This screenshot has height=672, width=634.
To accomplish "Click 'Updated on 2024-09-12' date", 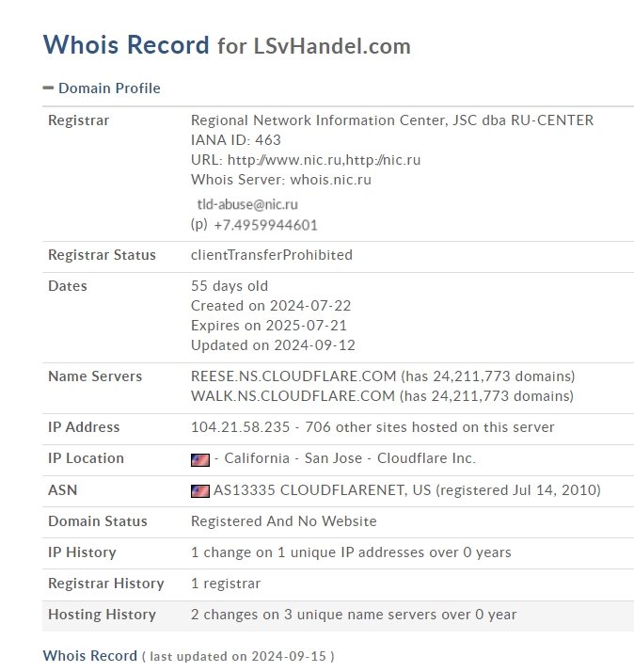I will (274, 345).
